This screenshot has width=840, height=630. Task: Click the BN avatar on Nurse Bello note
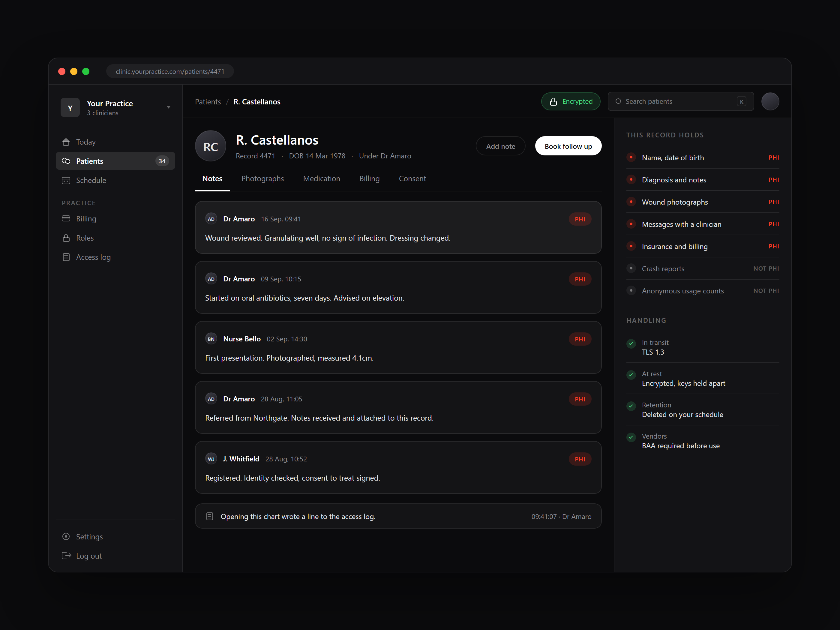click(x=211, y=339)
